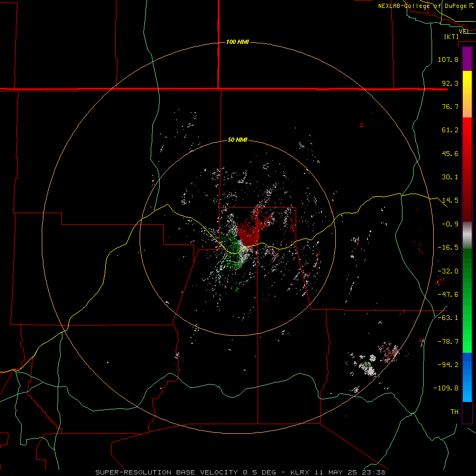Click the 14.5 legend value

[450, 200]
